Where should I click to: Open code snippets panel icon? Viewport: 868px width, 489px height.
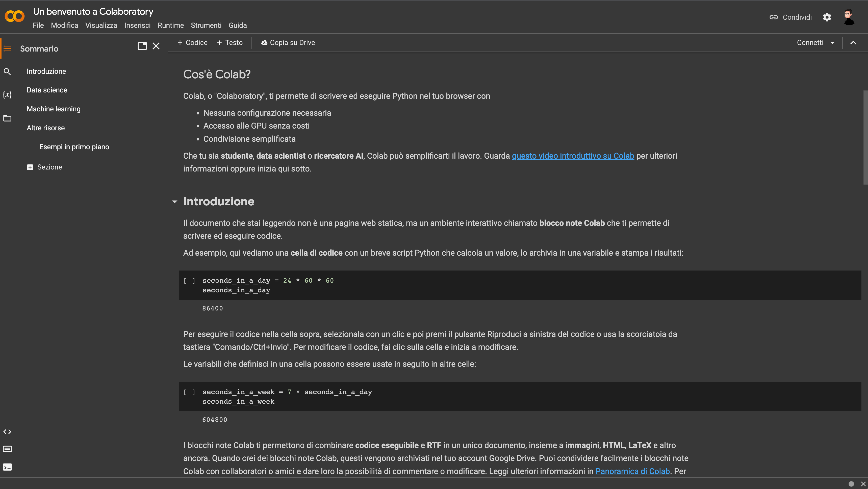pos(7,432)
